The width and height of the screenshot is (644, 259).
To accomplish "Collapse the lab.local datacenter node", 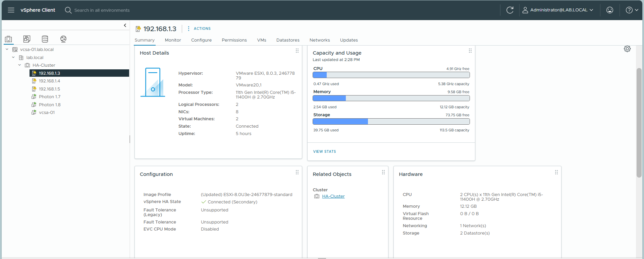I will click(x=13, y=57).
